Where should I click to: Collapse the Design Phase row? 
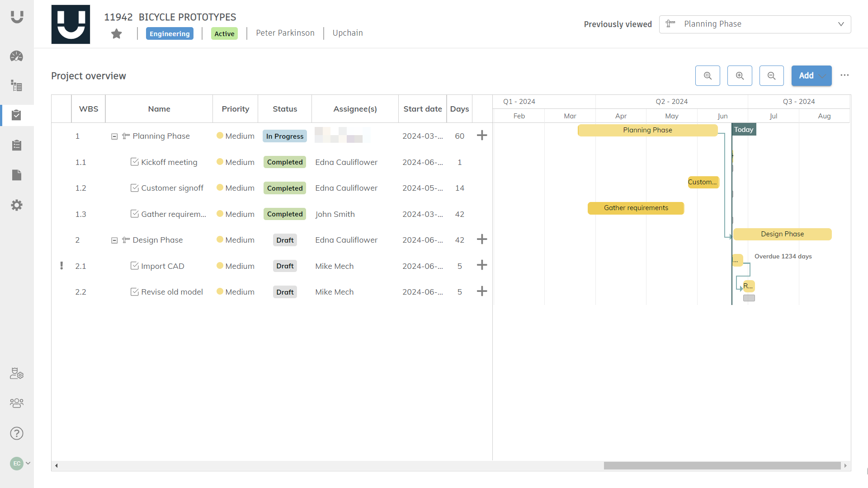click(x=114, y=240)
